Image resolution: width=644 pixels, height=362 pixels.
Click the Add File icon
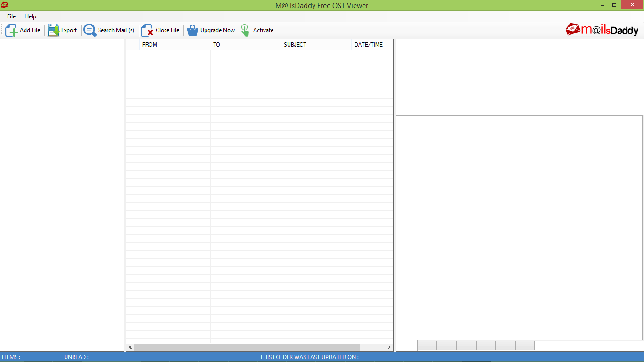[x=12, y=30]
